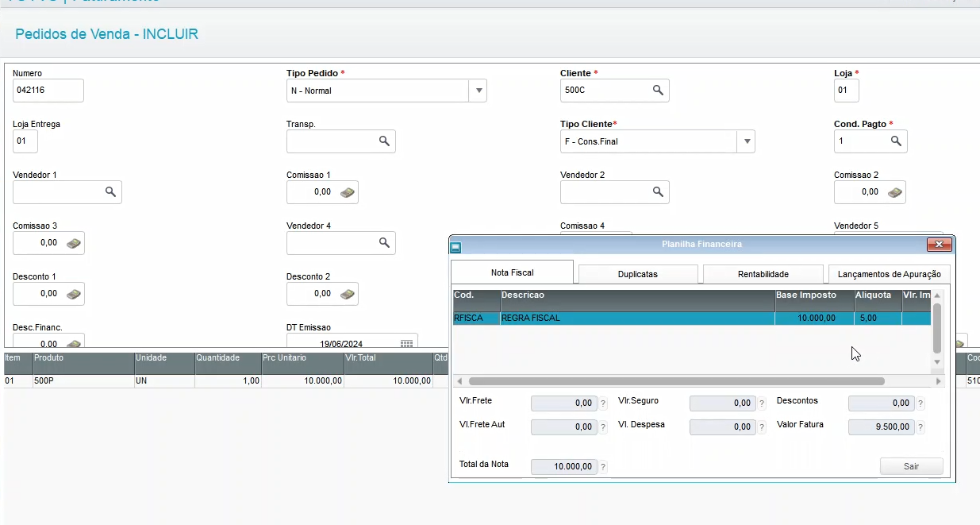Switch to the Rentabilidade tab
980x525 pixels.
pyautogui.click(x=763, y=274)
